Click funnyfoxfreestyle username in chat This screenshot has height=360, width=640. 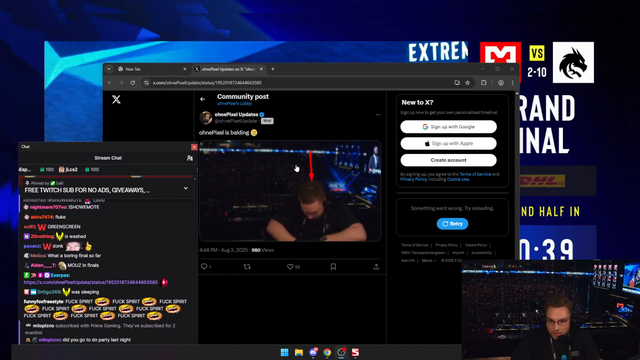(x=44, y=302)
